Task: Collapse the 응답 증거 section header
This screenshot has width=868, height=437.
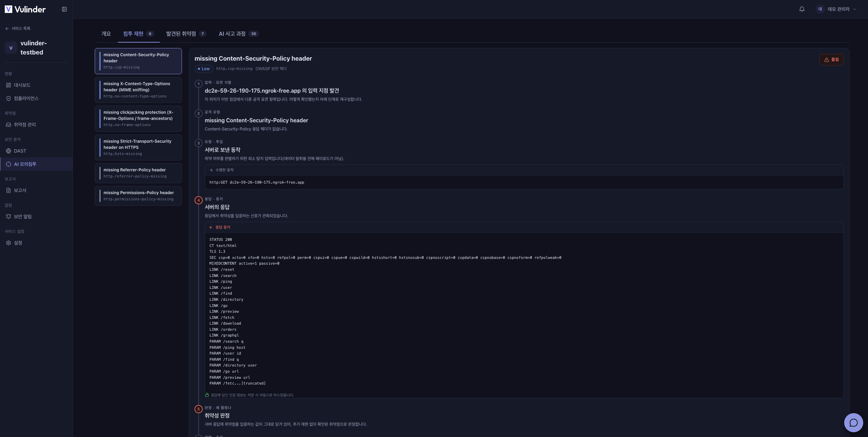Action: [524, 227]
